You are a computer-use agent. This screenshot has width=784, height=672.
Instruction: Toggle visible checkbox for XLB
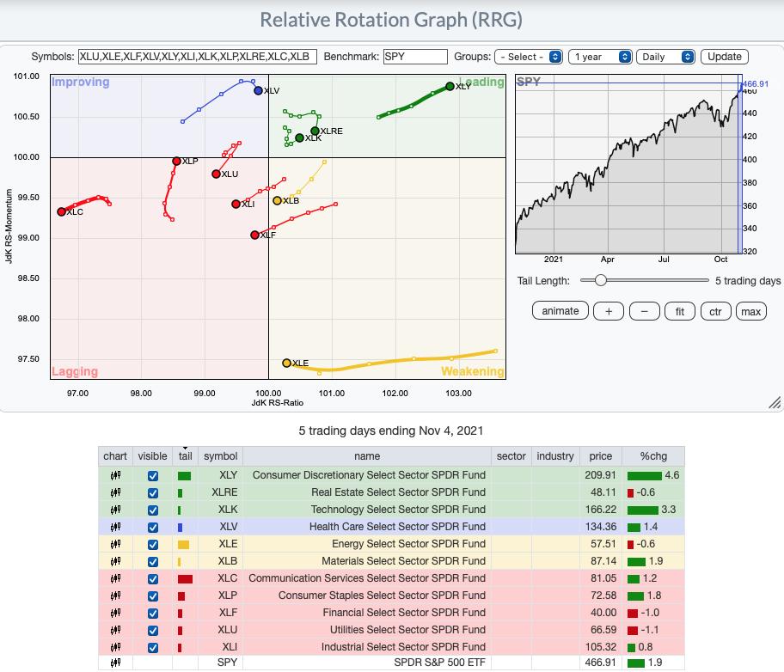pyautogui.click(x=153, y=561)
